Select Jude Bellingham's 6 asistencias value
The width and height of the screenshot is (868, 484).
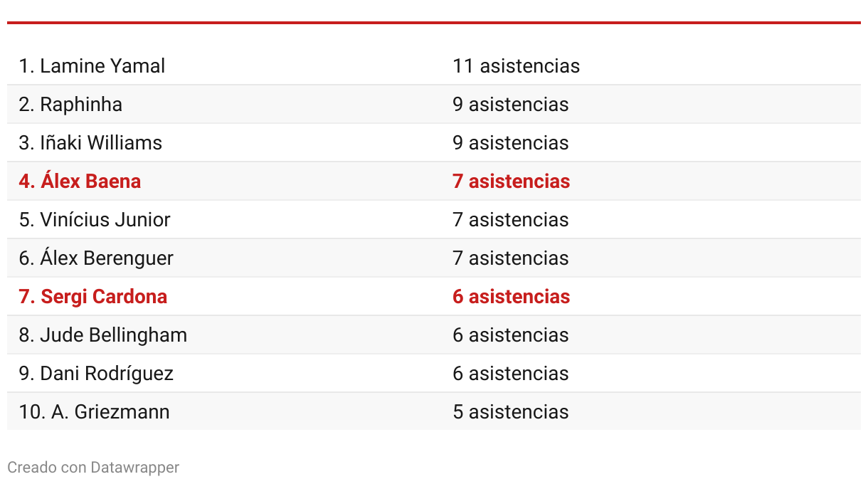coord(510,335)
